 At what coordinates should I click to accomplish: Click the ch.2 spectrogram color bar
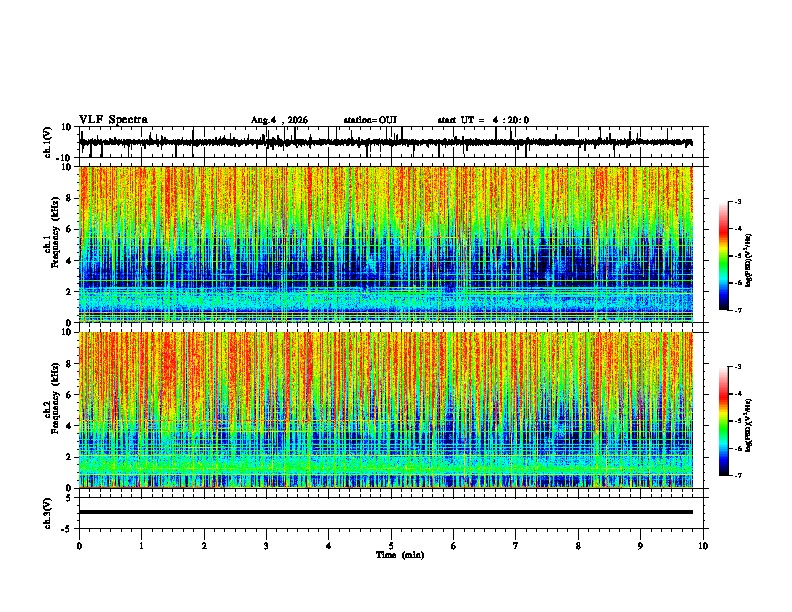tap(723, 421)
